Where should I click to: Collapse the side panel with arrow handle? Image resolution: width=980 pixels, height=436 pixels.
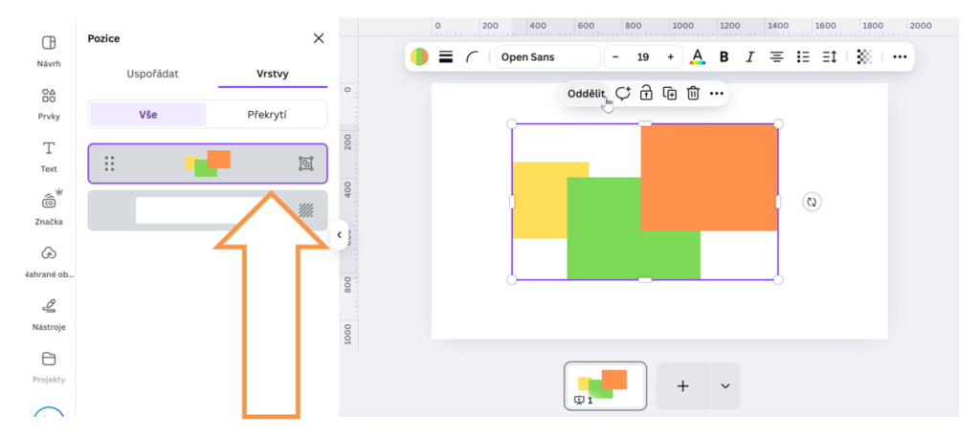(x=339, y=235)
